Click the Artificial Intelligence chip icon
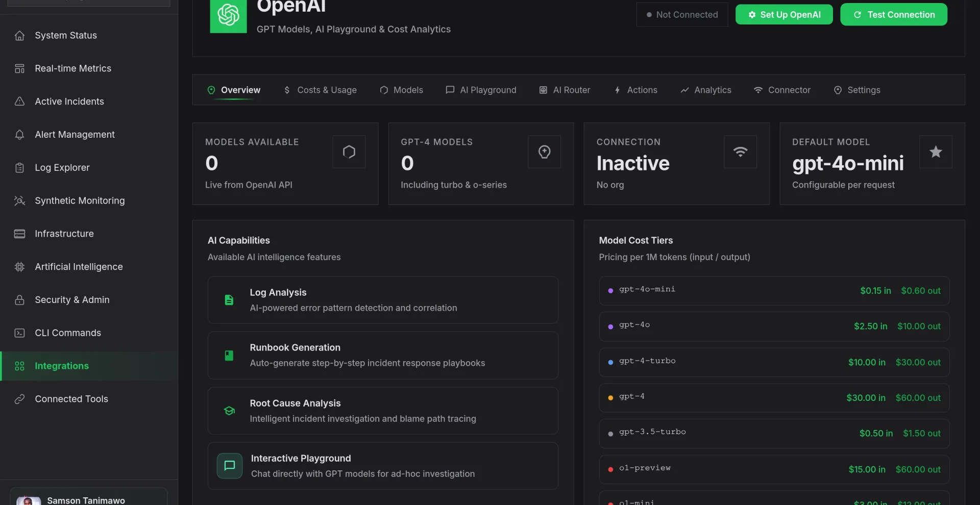Image resolution: width=980 pixels, height=505 pixels. tap(19, 267)
